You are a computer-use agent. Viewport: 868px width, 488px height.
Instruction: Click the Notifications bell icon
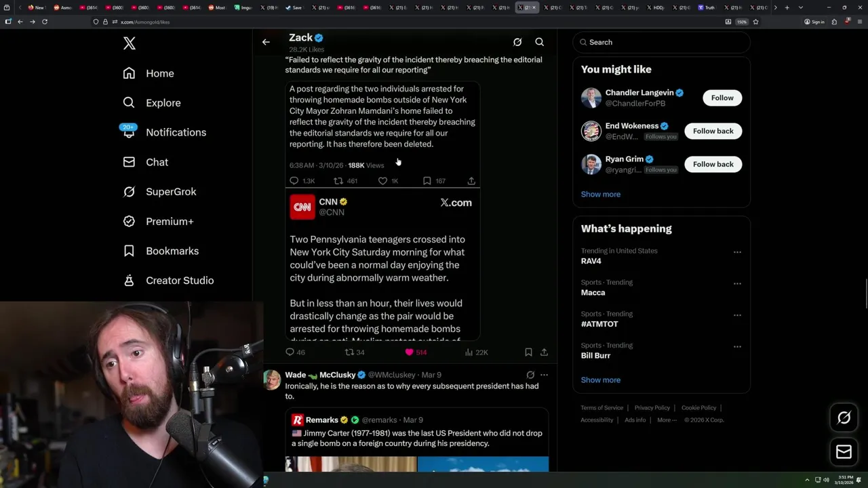[129, 132]
